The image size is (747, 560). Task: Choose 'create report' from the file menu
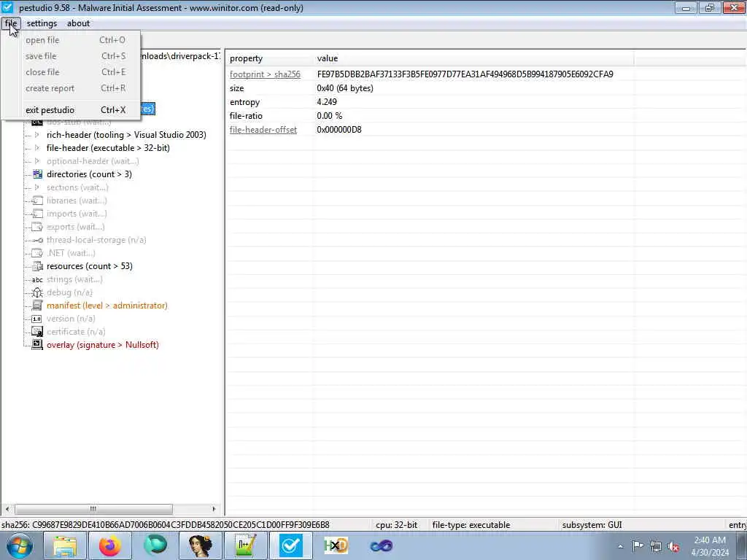71,88
